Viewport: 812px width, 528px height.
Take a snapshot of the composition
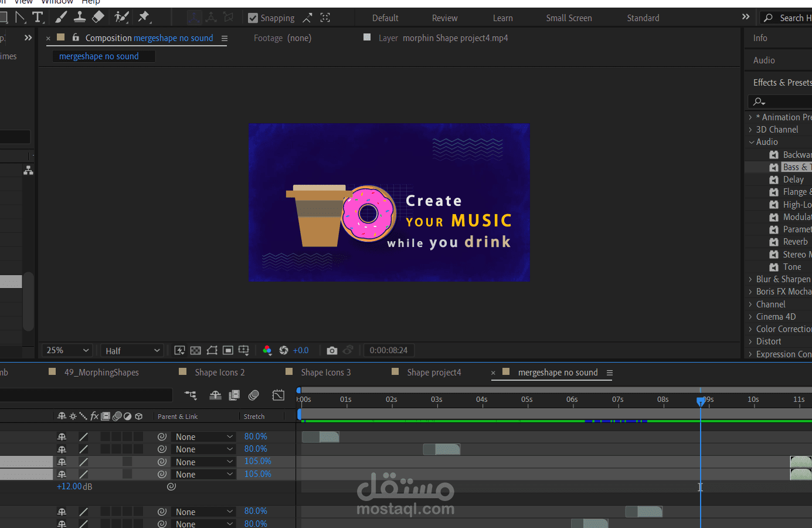click(332, 350)
